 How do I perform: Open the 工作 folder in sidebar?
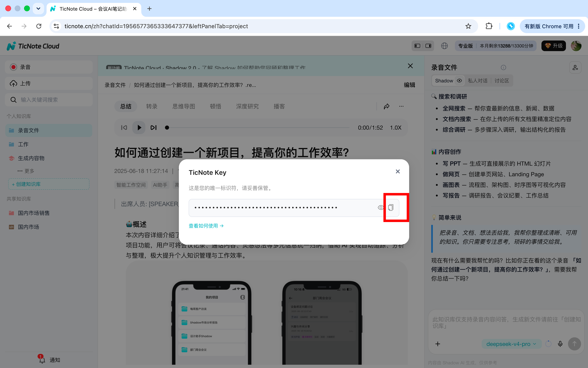49,144
